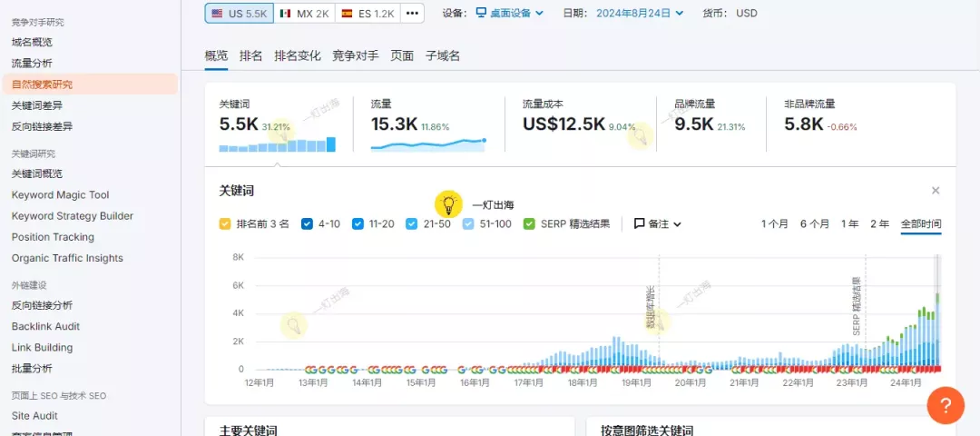Click the keyword trend mini bar chart
The width and height of the screenshot is (980, 436).
pyautogui.click(x=277, y=145)
